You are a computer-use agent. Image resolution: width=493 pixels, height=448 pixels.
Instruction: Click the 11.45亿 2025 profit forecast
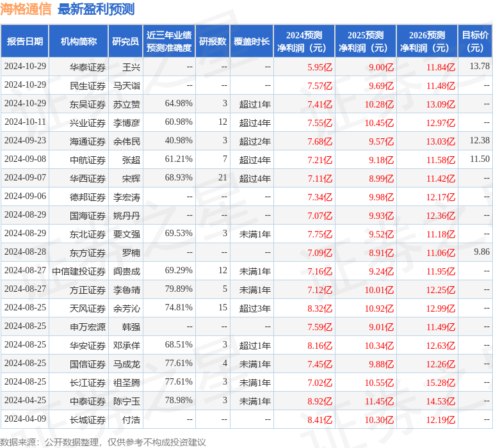(379, 401)
